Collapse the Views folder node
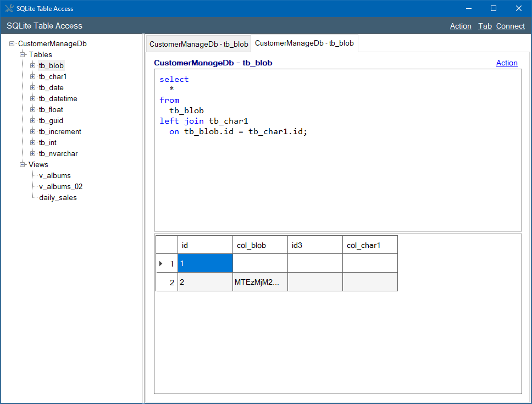 point(23,164)
